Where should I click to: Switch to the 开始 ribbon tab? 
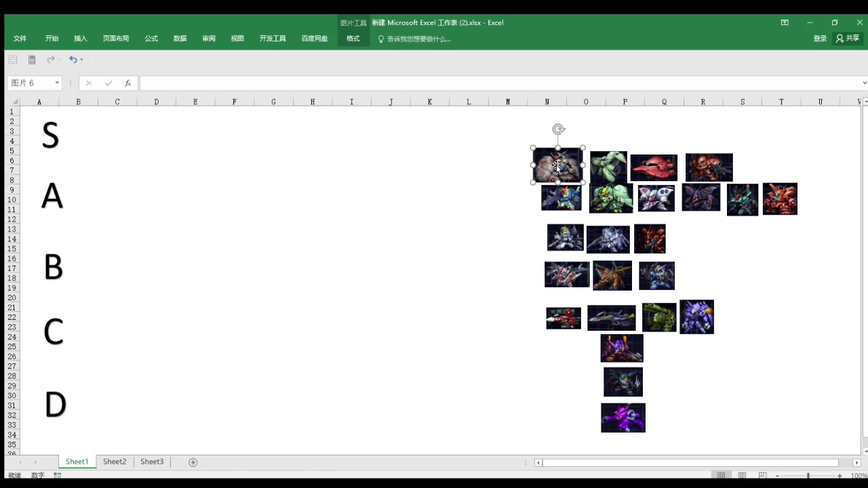[52, 39]
